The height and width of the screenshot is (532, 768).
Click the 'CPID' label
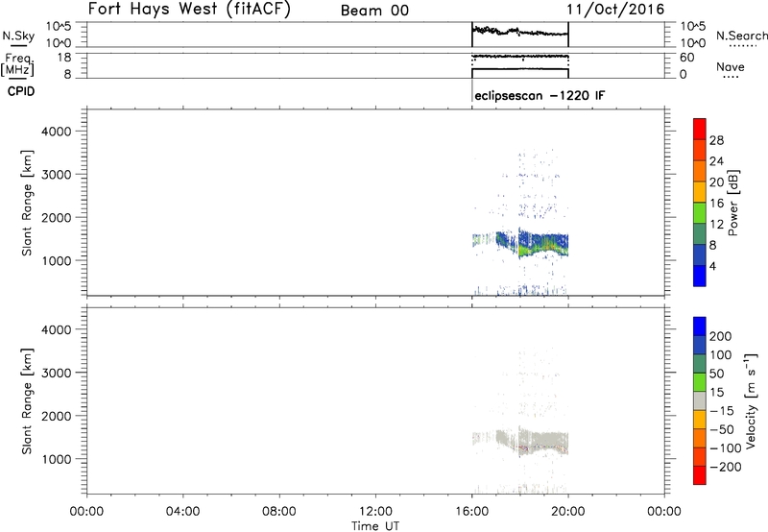(21, 91)
